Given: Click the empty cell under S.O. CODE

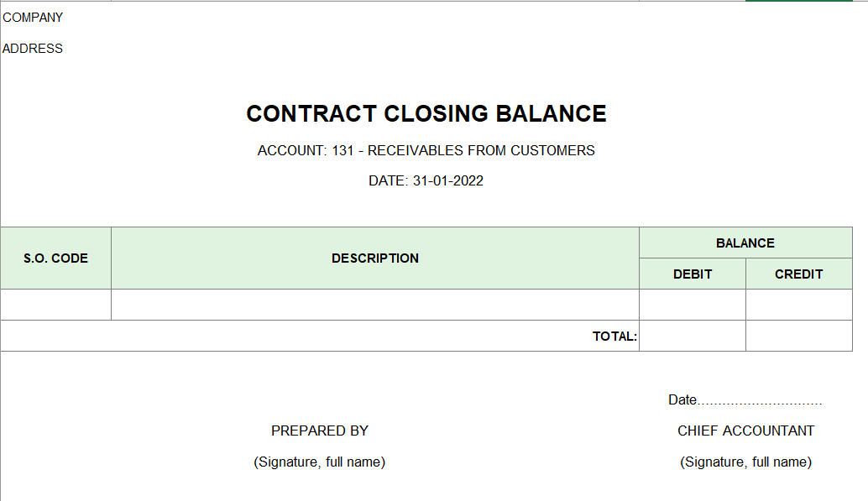Looking at the screenshot, I should click(x=56, y=305).
